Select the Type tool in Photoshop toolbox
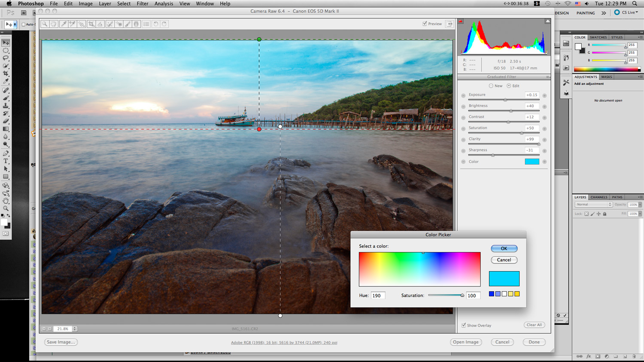The width and height of the screenshot is (644, 362). tap(6, 161)
